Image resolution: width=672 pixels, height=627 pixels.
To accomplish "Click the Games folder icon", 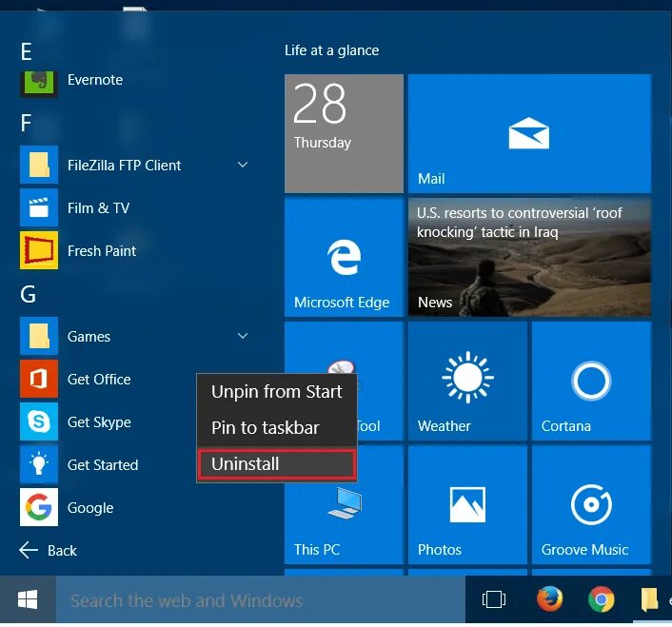I will pos(39,336).
